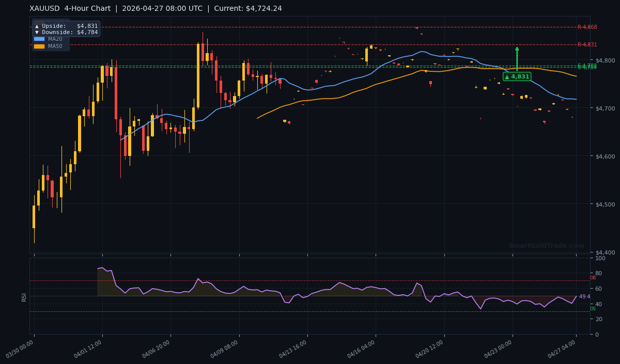Click the R 4,868 resistance price label
This screenshot has height=364, width=620.
[587, 27]
